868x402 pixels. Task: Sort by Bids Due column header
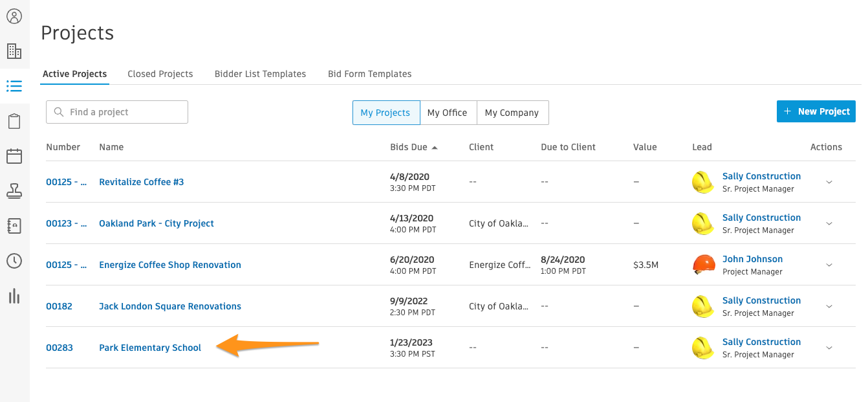click(x=409, y=147)
